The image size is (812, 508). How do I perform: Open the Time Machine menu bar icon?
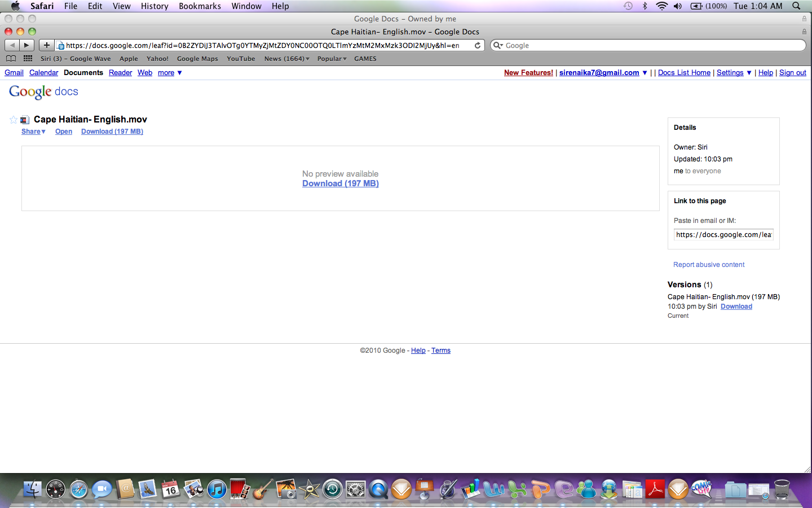tap(628, 6)
